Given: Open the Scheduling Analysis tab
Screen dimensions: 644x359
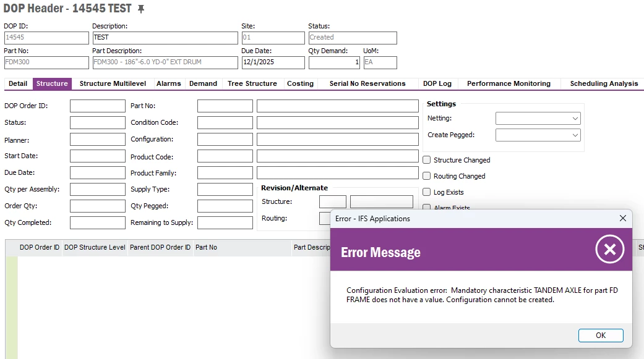Looking at the screenshot, I should pos(604,83).
